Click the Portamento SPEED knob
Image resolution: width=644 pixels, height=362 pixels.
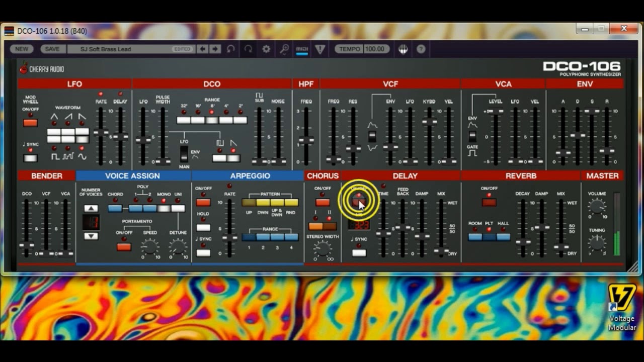[x=150, y=246]
